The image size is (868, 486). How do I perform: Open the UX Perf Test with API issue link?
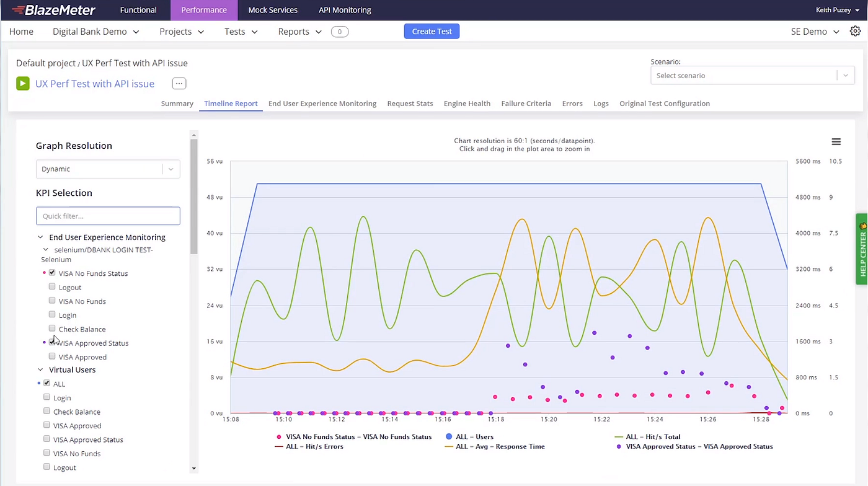tap(94, 83)
